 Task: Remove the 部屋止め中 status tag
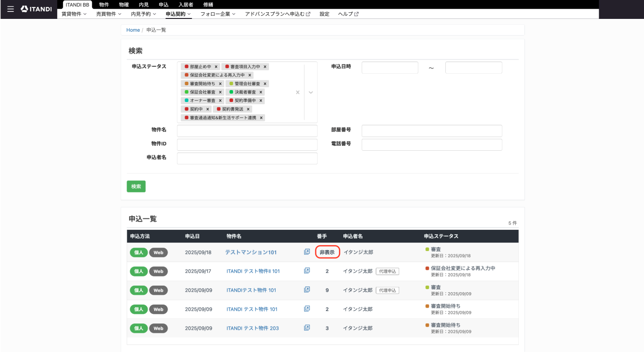click(x=216, y=67)
